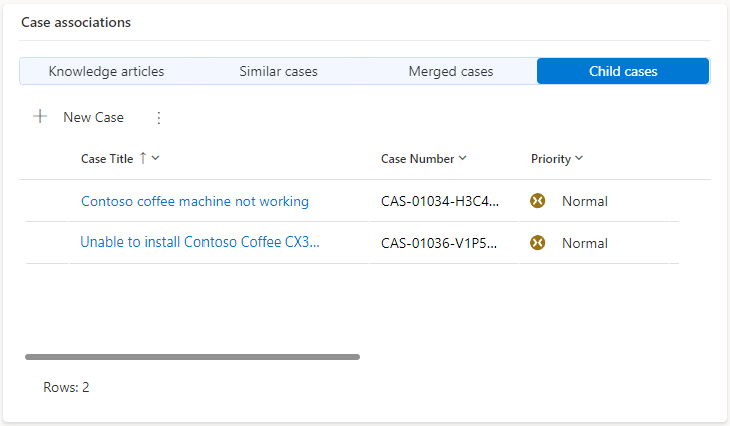The width and height of the screenshot is (730, 426).
Task: Open Contoso coffee machine not working case
Action: click(195, 201)
